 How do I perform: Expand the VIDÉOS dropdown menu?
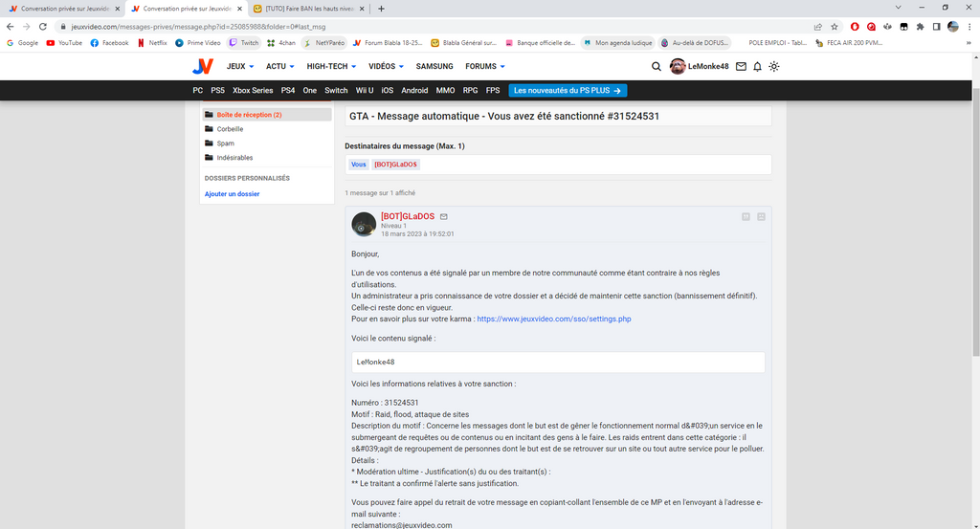386,66
